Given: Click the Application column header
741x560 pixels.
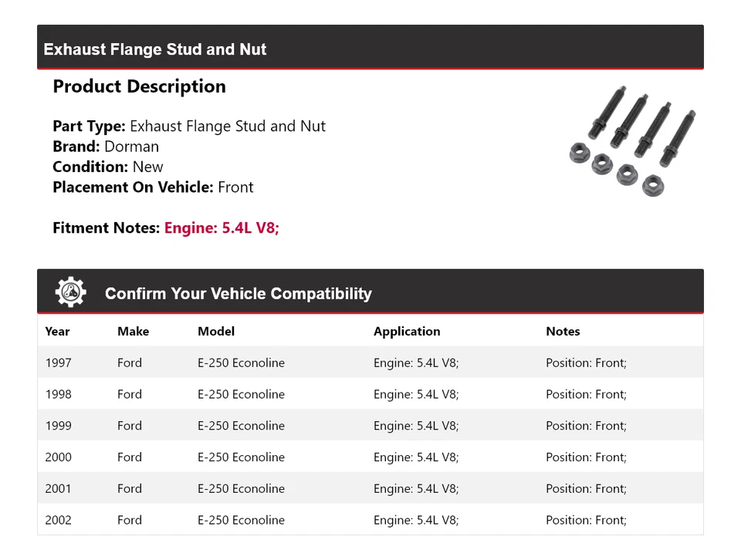Looking at the screenshot, I should pos(407,331).
